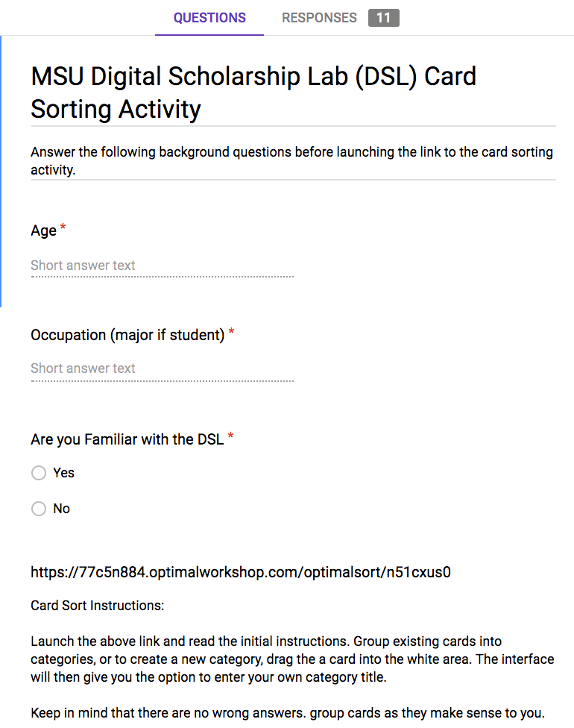Select the Age question title
The width and height of the screenshot is (574, 728).
43,230
